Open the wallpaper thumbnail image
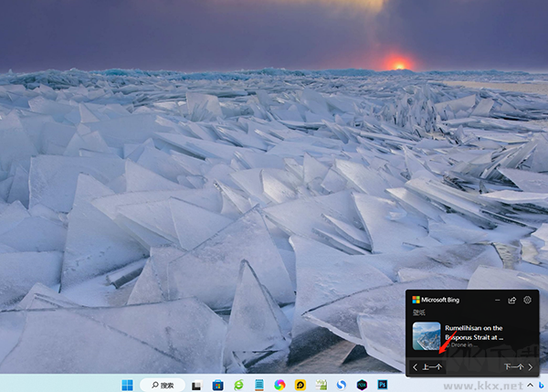The image size is (548, 392). (x=427, y=335)
